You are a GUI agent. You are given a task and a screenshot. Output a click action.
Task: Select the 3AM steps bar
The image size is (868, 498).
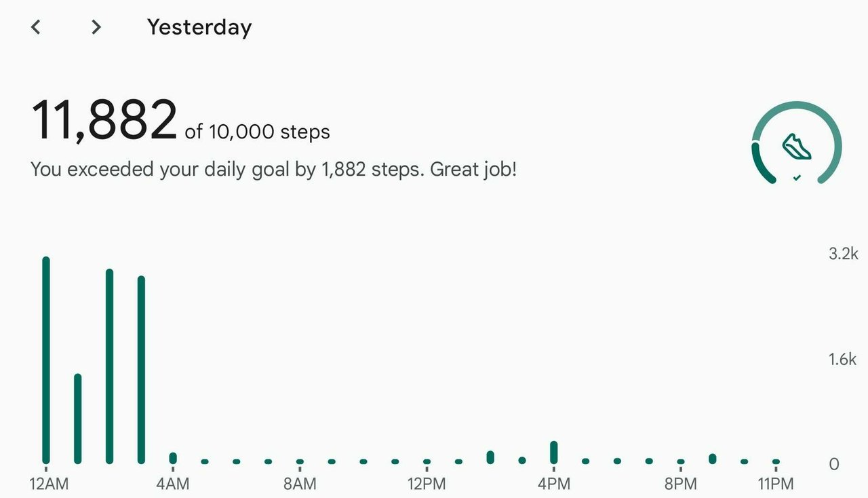click(141, 370)
